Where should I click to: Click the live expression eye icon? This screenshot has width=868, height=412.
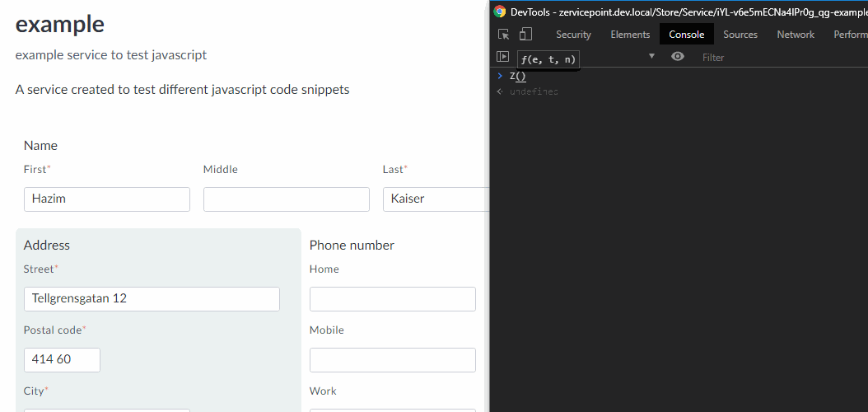[678, 57]
